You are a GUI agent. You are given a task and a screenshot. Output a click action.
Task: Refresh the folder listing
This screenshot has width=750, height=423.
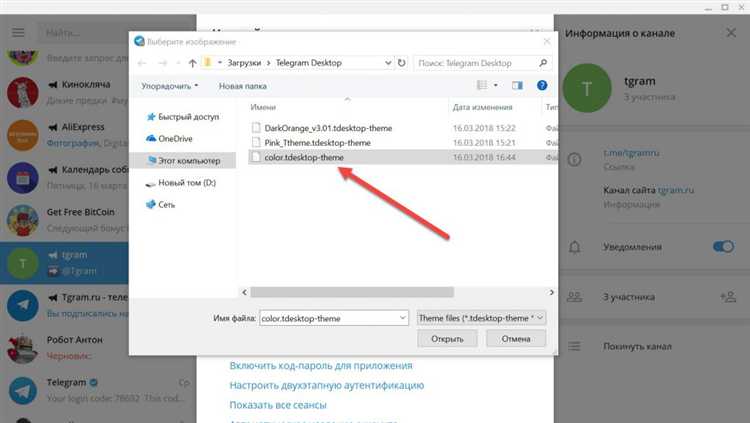click(x=402, y=63)
